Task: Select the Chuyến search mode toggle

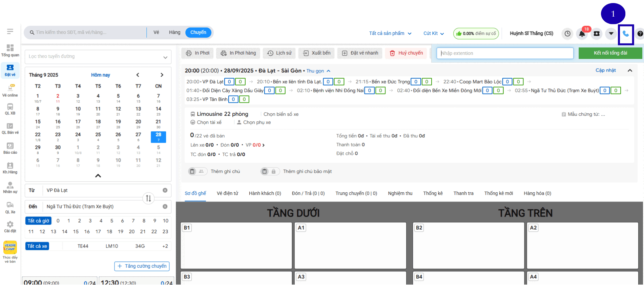Action: coord(198,33)
